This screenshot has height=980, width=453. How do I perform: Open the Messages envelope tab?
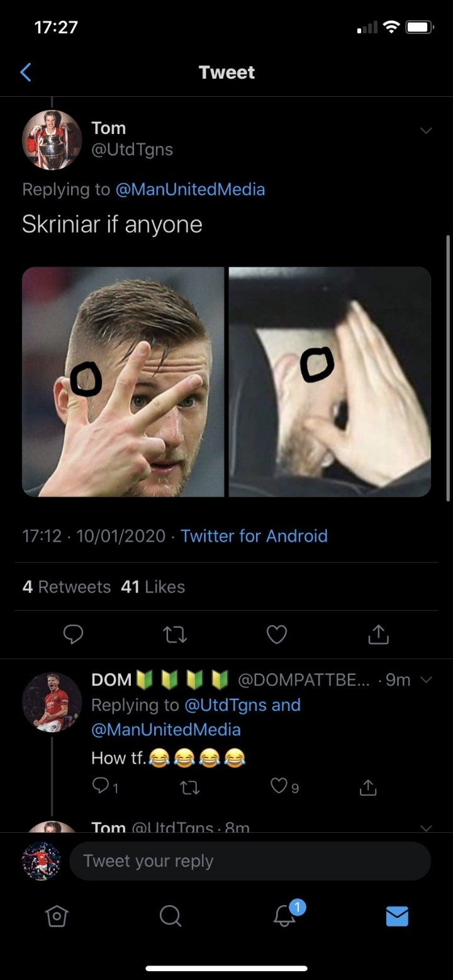[x=397, y=916]
